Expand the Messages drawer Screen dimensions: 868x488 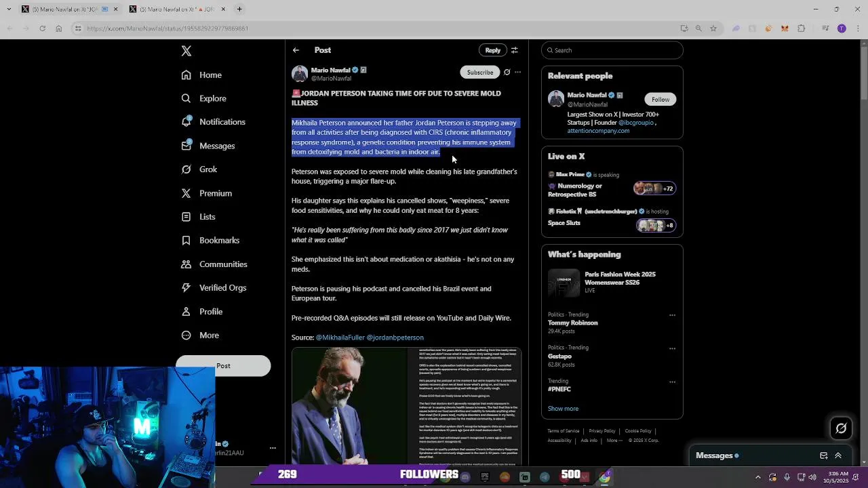click(x=838, y=456)
